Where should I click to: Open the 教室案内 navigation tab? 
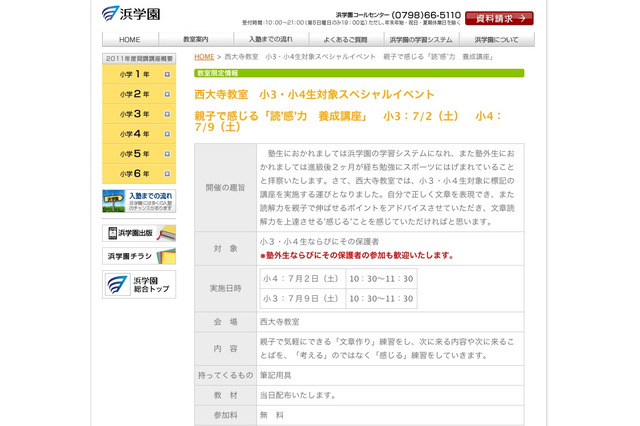pos(196,40)
